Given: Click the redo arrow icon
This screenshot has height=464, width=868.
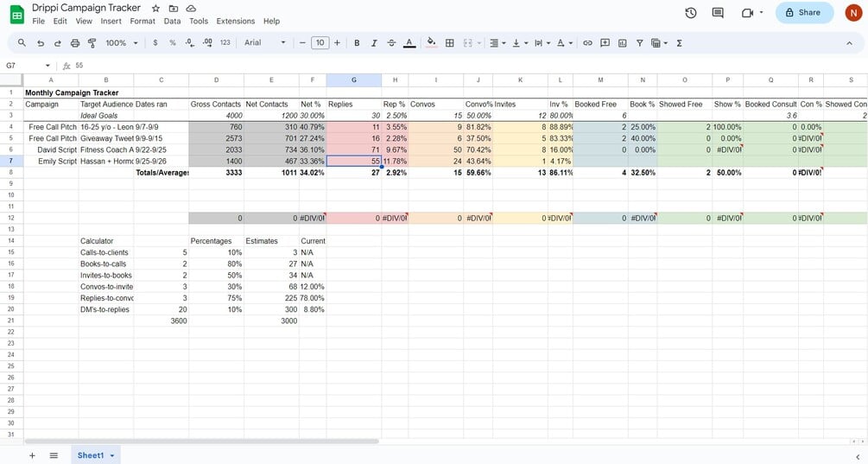Looking at the screenshot, I should pyautogui.click(x=58, y=42).
